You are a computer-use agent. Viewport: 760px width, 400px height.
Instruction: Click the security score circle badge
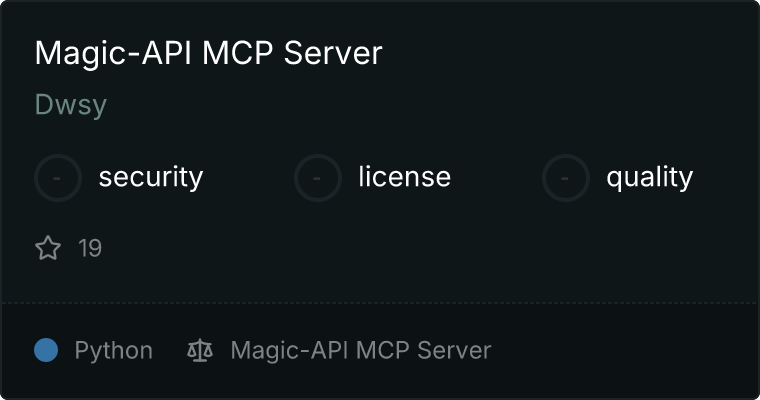(58, 178)
